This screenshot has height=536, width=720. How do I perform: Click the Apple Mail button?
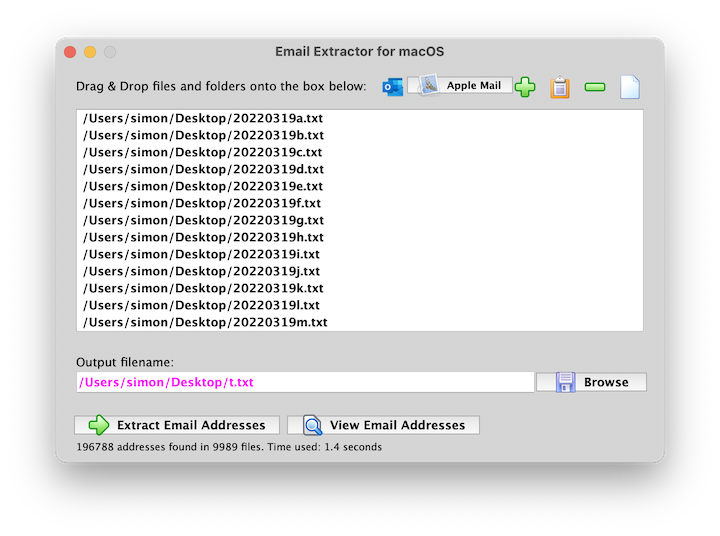click(460, 85)
